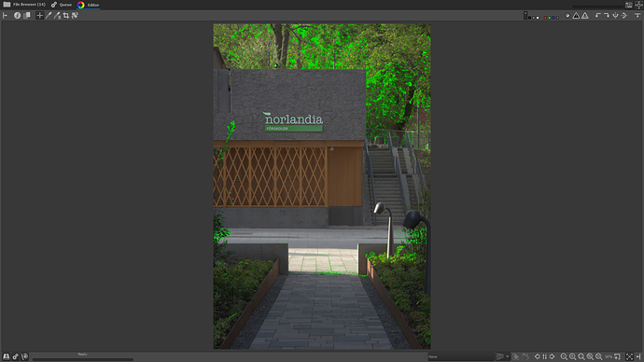644x362 pixels.
Task: Toggle the before/after view
Action: tap(27, 16)
